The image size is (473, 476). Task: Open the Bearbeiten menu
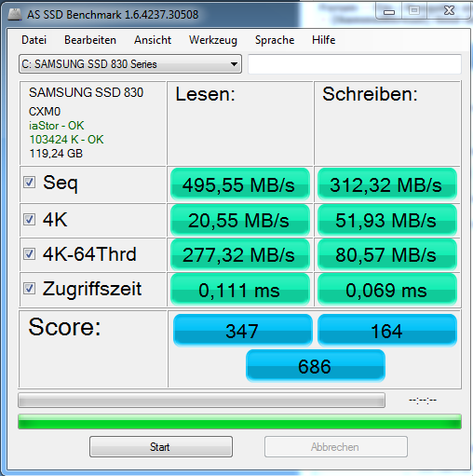click(90, 40)
